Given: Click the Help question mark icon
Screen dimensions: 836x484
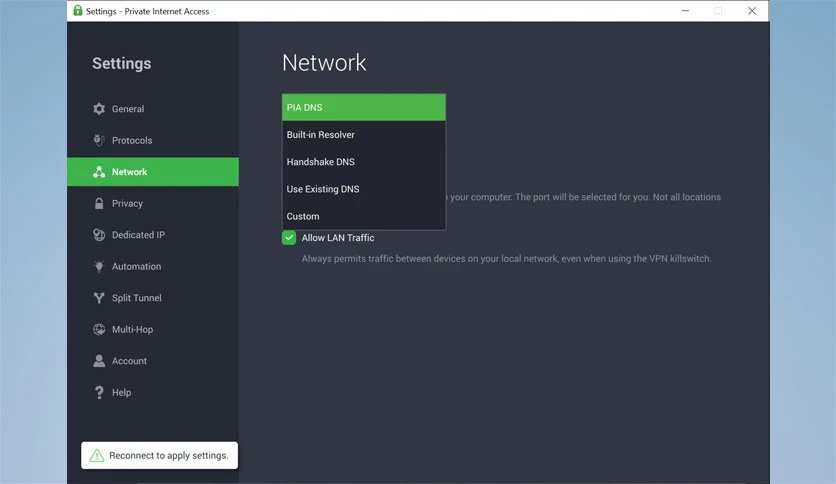Looking at the screenshot, I should click(99, 392).
